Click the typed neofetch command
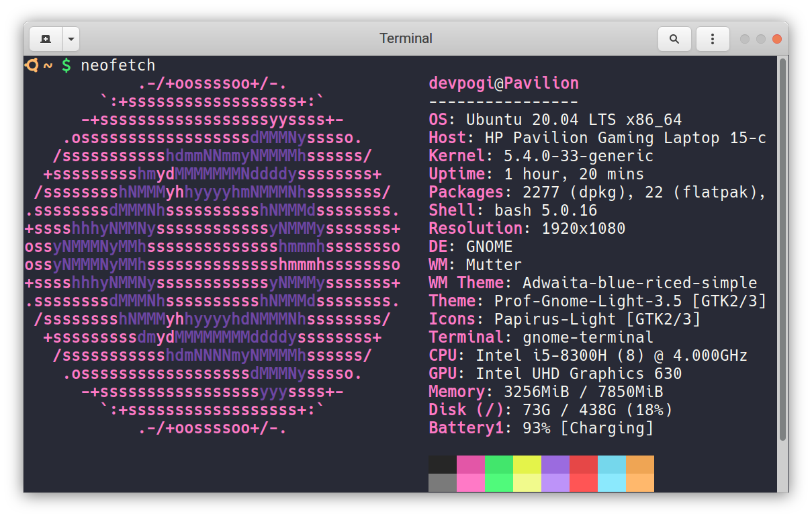Image resolution: width=812 pixels, height=518 pixels. [x=118, y=65]
